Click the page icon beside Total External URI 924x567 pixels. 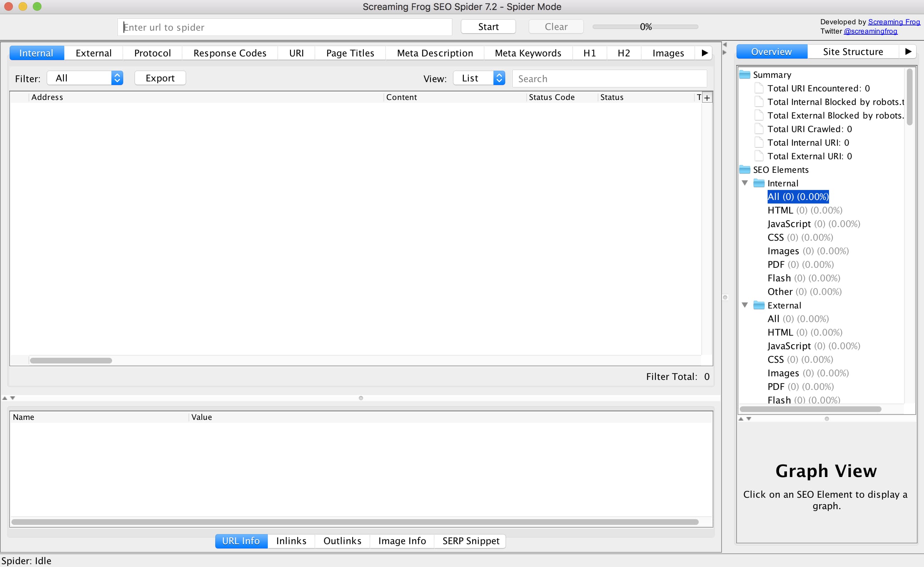(x=759, y=156)
